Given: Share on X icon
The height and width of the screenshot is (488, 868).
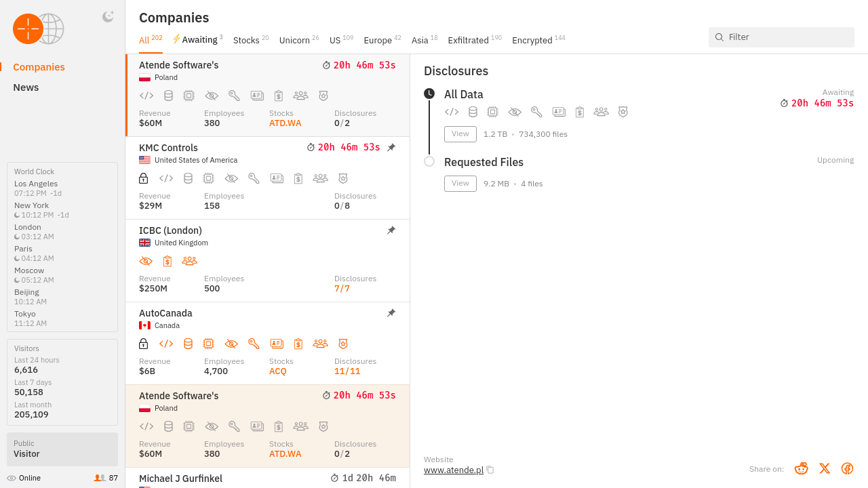Looking at the screenshot, I should [824, 468].
